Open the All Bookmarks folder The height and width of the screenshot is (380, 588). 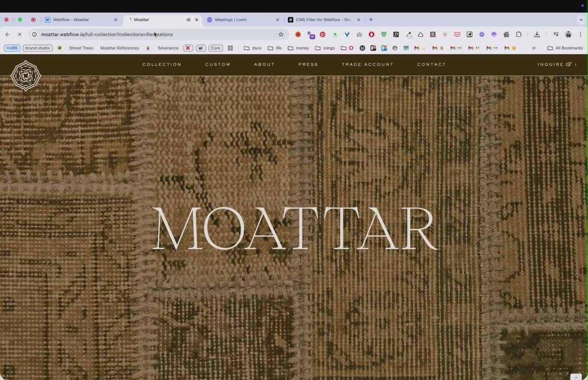[565, 48]
